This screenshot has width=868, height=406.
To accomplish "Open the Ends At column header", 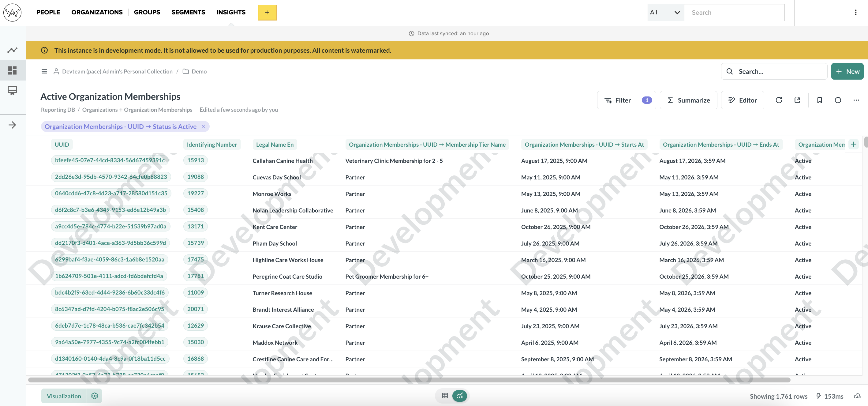I will (x=721, y=145).
